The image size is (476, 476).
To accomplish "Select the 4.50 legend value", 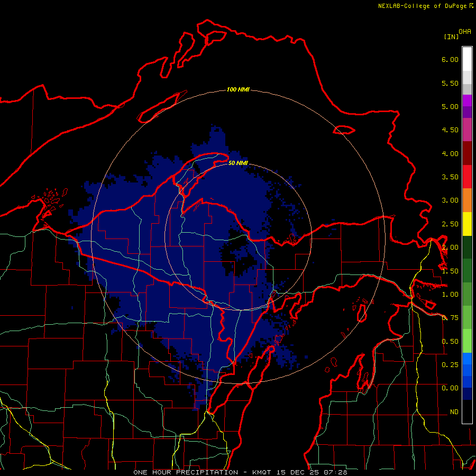I will point(450,130).
